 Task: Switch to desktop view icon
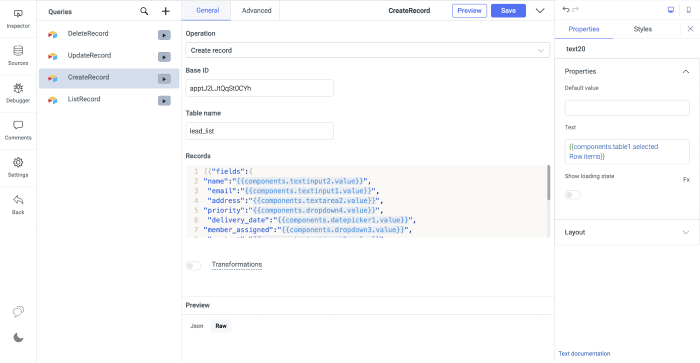(671, 10)
